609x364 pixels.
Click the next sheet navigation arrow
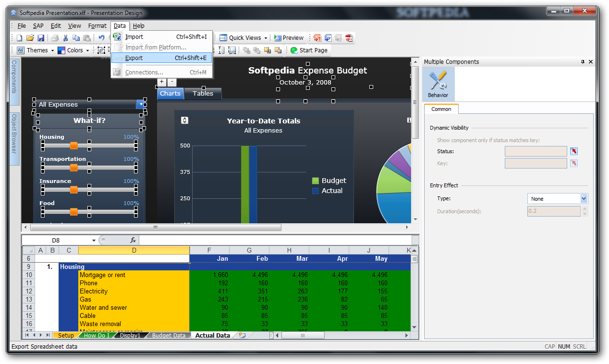point(41,336)
